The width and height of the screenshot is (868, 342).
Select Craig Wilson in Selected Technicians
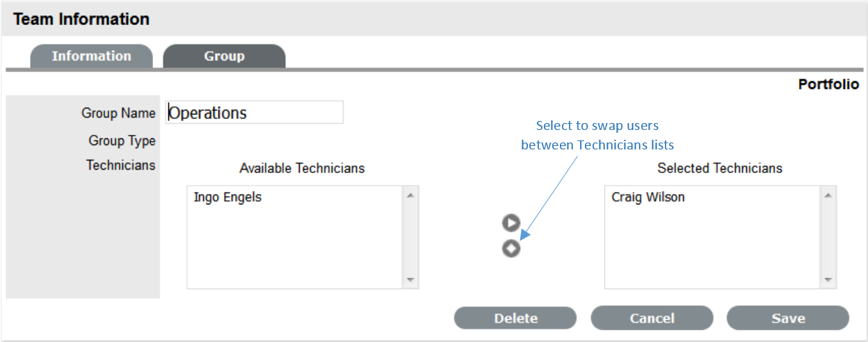(648, 197)
